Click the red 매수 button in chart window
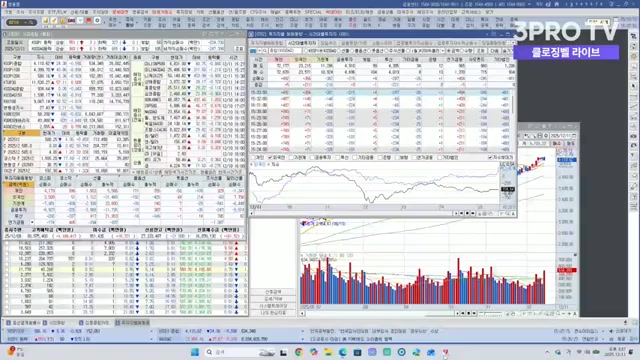 (557, 143)
